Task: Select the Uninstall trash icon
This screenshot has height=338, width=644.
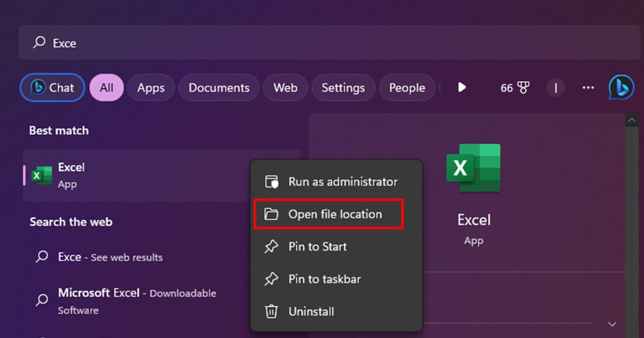Action: pos(271,311)
